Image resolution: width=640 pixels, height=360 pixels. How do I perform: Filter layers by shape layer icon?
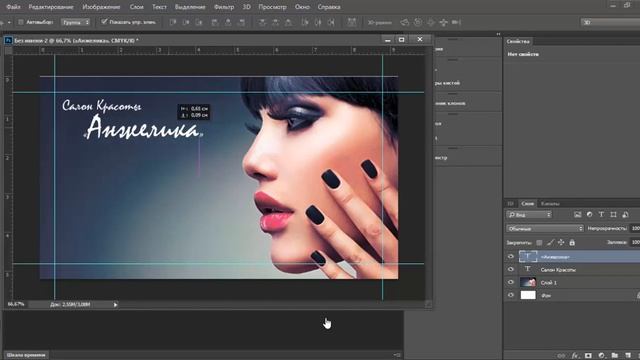613,215
